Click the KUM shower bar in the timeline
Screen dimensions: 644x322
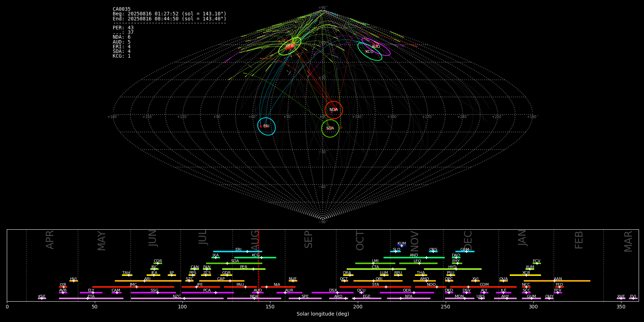pyautogui.click(x=402, y=246)
